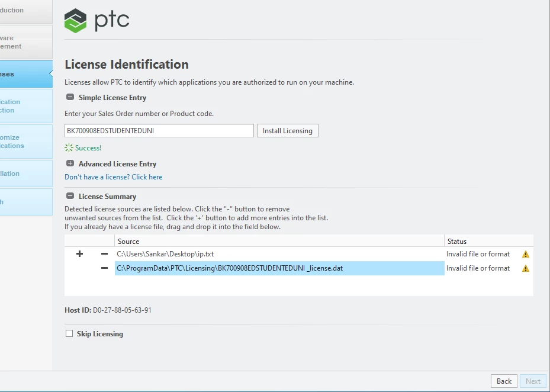Open the "Don't have a license? Click here" link
The height and width of the screenshot is (392, 550).
click(x=113, y=177)
